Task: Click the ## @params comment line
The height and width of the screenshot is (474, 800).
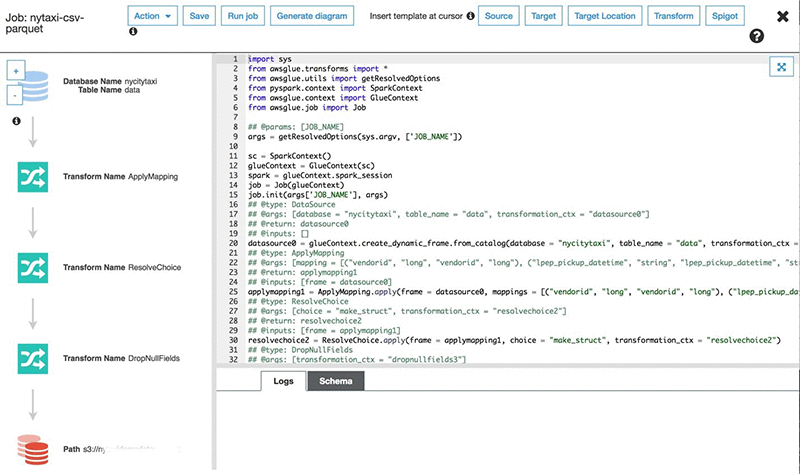Action: tap(296, 127)
